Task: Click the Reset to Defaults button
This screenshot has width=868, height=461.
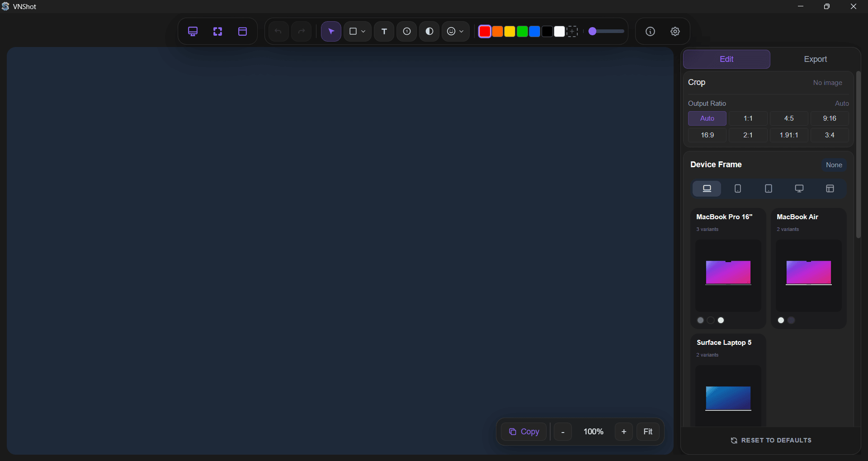Action: [771, 440]
